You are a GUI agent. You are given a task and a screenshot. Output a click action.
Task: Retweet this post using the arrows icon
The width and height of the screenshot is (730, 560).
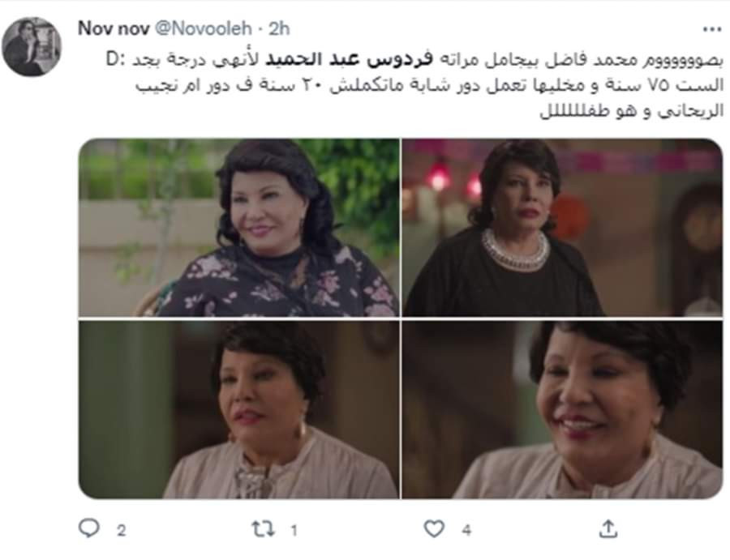263,529
